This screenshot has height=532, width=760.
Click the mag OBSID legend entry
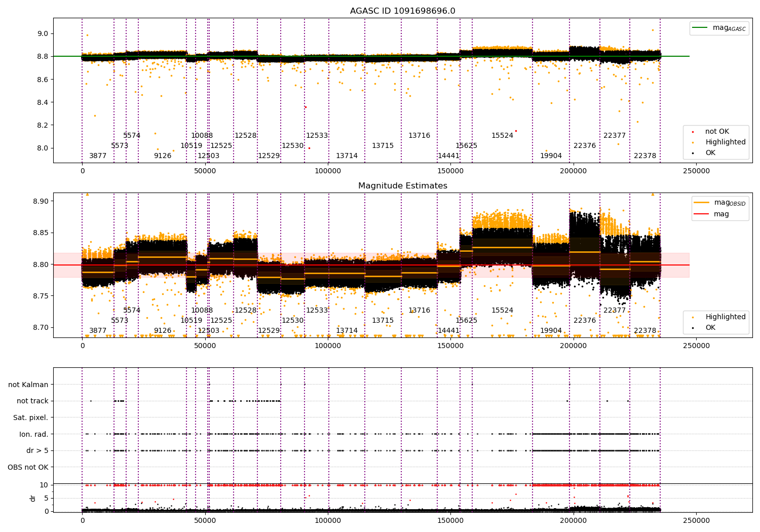(x=719, y=203)
